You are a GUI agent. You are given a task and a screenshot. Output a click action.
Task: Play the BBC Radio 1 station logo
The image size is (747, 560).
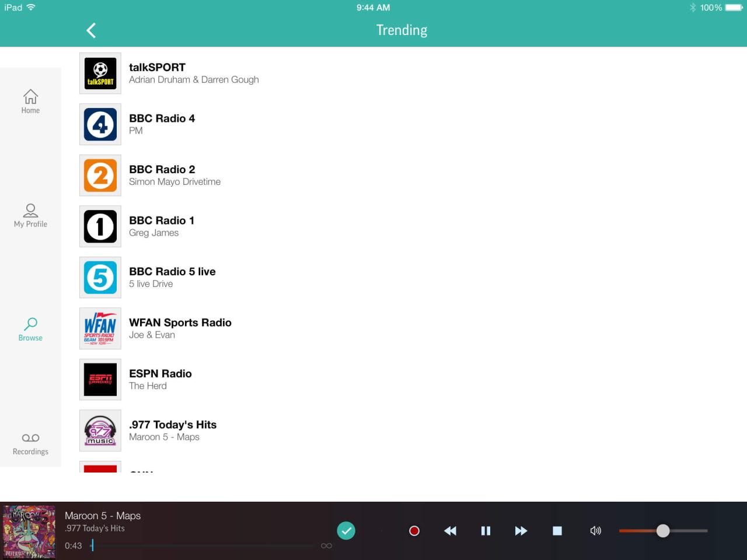(x=100, y=226)
